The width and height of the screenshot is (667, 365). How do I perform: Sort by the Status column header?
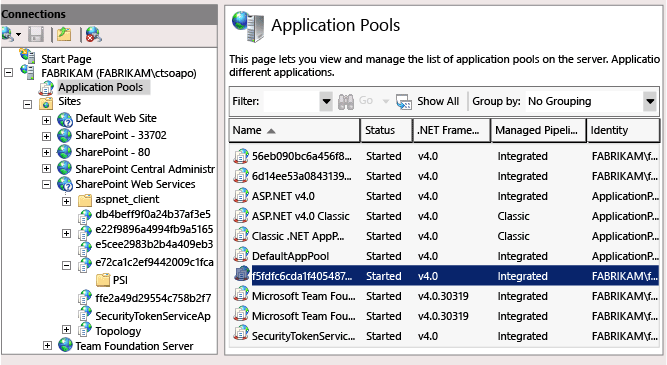pos(387,130)
